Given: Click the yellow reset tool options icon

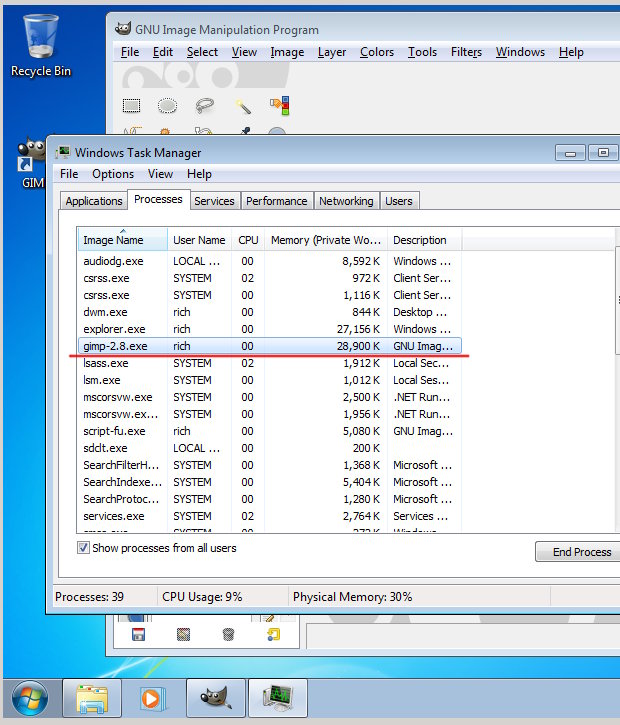Looking at the screenshot, I should pos(273,634).
